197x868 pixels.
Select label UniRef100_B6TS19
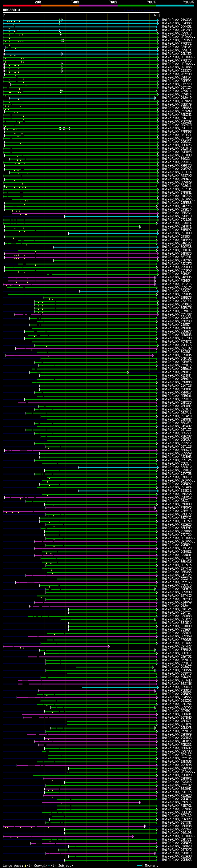[x=177, y=139]
